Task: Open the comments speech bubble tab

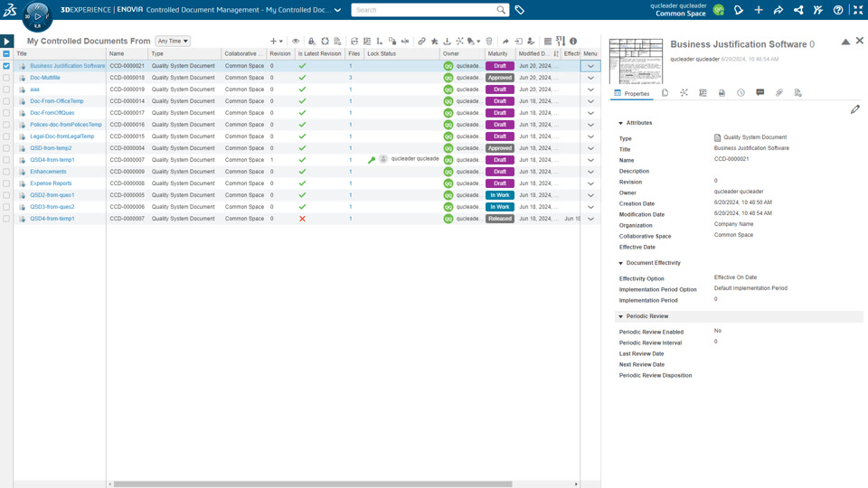Action: point(760,93)
